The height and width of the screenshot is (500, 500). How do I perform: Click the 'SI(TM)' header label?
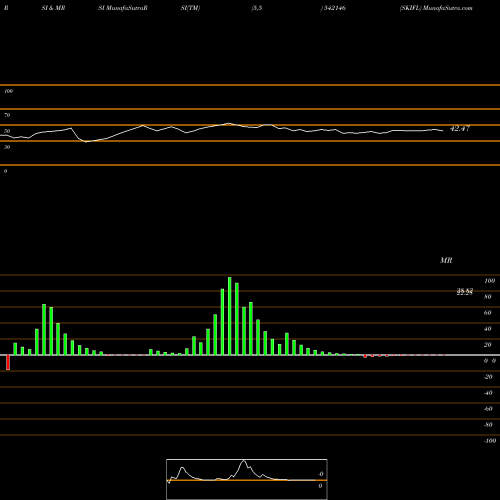pos(190,8)
